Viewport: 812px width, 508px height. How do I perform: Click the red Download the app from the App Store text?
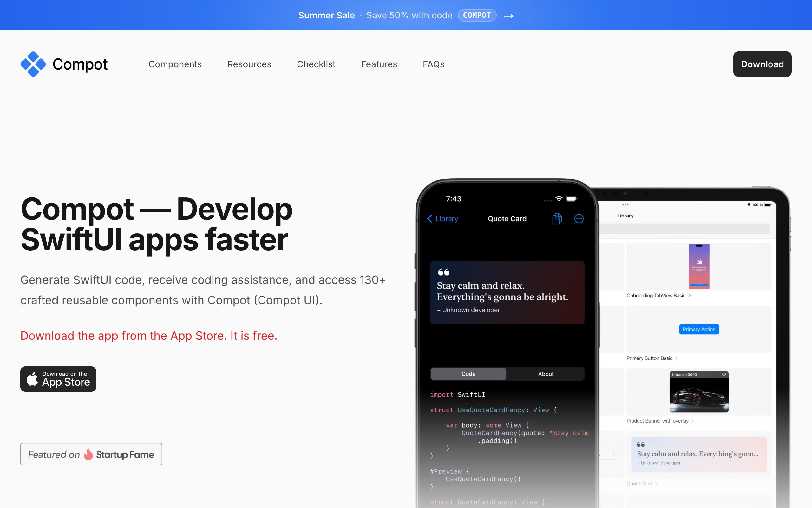[x=149, y=336]
